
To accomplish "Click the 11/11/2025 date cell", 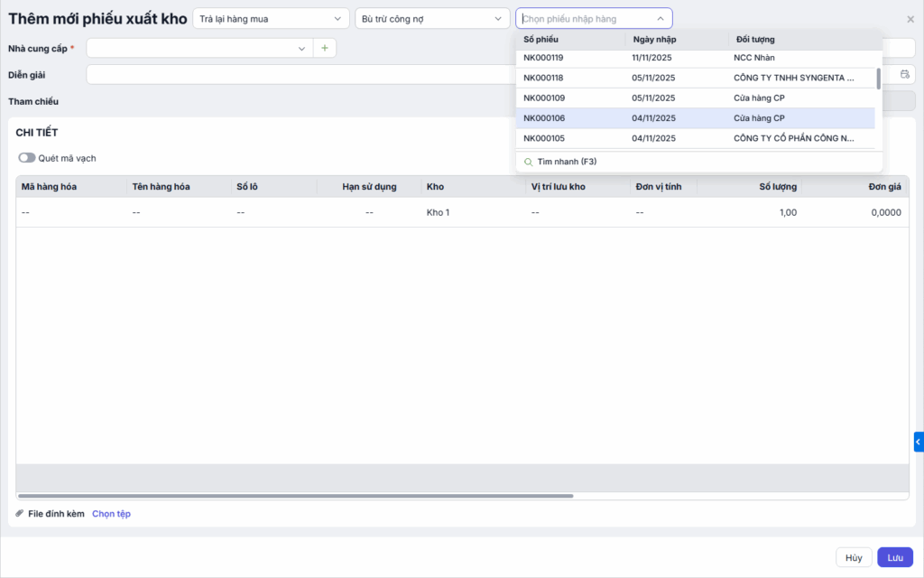I will 651,58.
